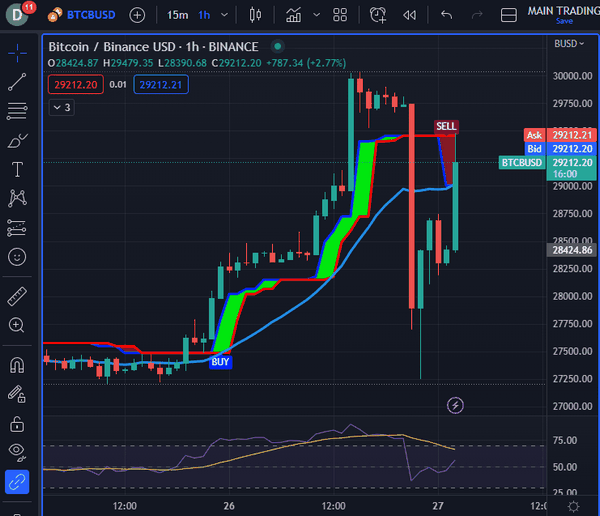The height and width of the screenshot is (516, 600).
Task: Open the MAIN TRADING layout name
Action: click(563, 11)
